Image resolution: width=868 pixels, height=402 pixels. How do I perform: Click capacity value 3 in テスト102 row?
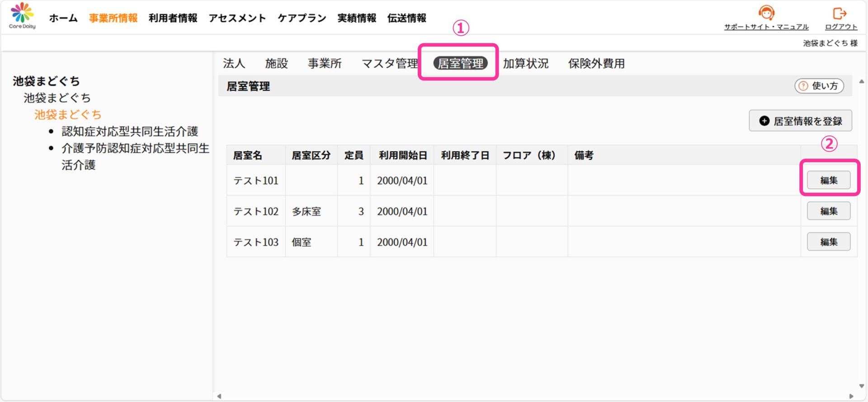361,211
